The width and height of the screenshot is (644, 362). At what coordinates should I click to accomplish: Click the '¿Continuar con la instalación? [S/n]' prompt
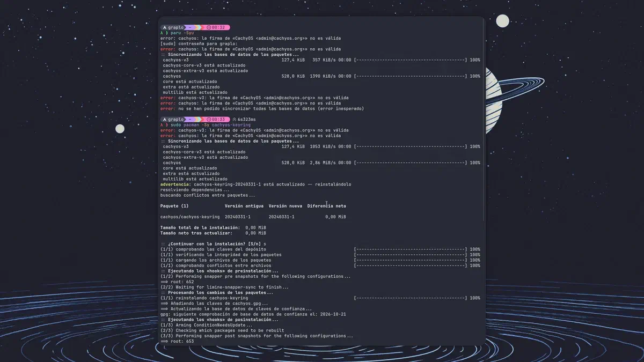(215, 243)
